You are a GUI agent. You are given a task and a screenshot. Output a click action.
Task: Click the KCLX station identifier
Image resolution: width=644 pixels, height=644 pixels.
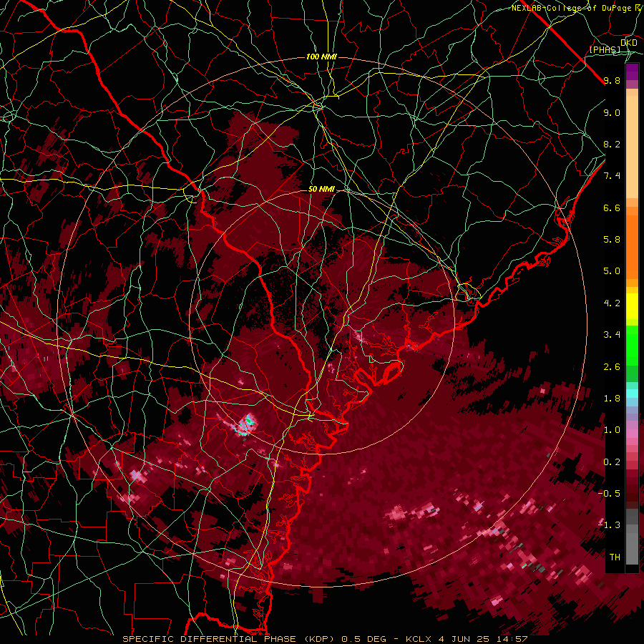click(419, 639)
